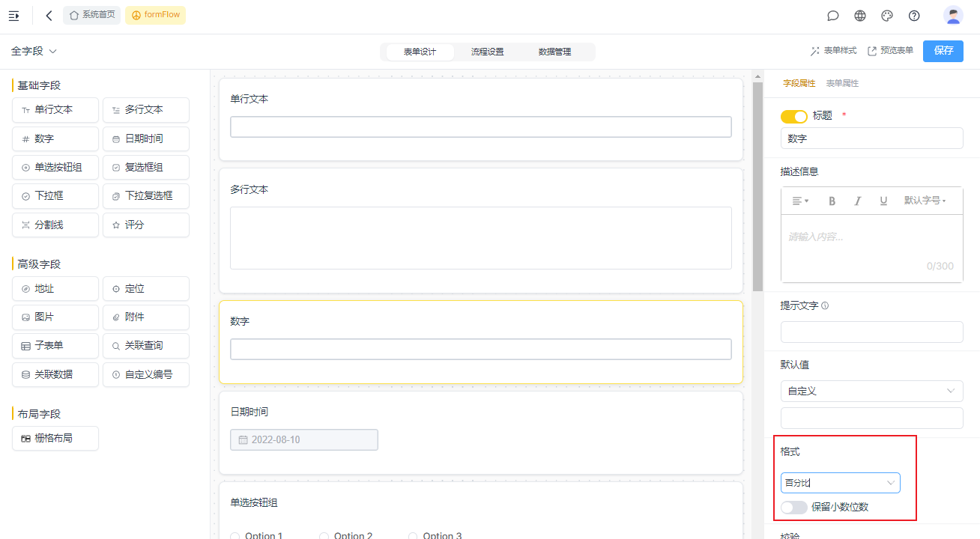This screenshot has width=980, height=539.
Task: Click the 标题 text input field
Action: coord(872,138)
